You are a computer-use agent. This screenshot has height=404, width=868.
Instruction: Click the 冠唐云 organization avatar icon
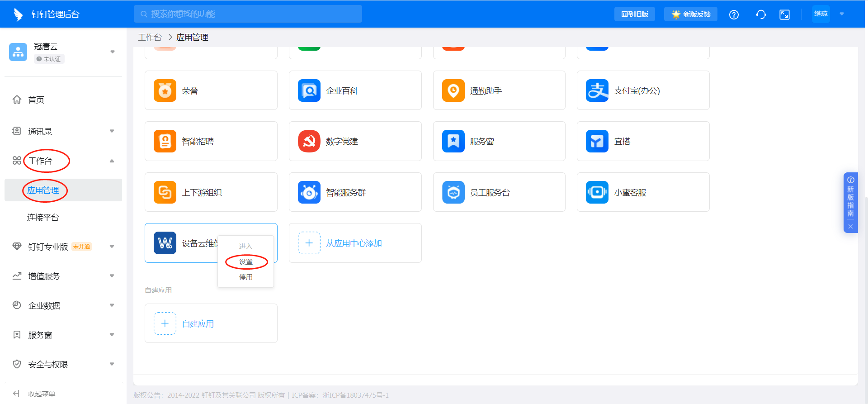[x=18, y=52]
